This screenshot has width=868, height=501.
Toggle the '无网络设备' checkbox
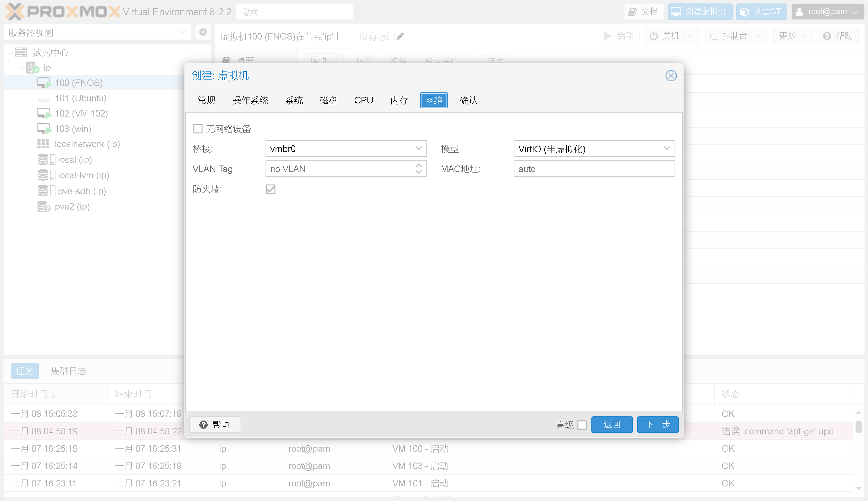click(198, 129)
